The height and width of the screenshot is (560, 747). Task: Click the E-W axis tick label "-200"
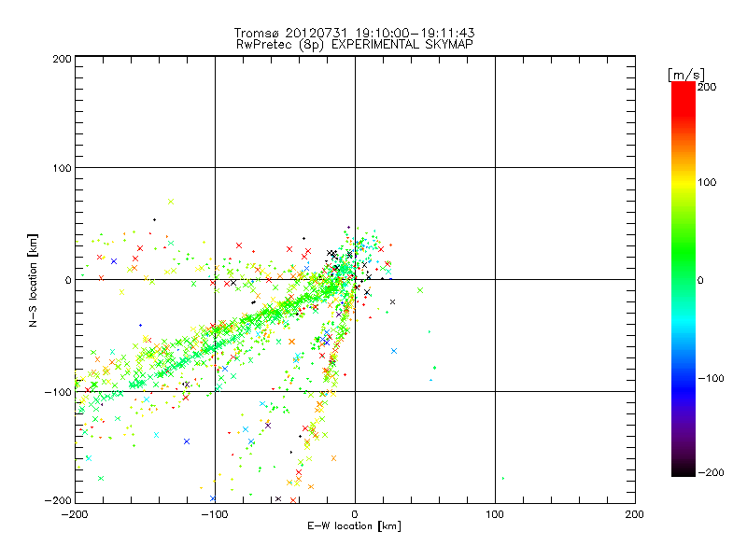[75, 514]
